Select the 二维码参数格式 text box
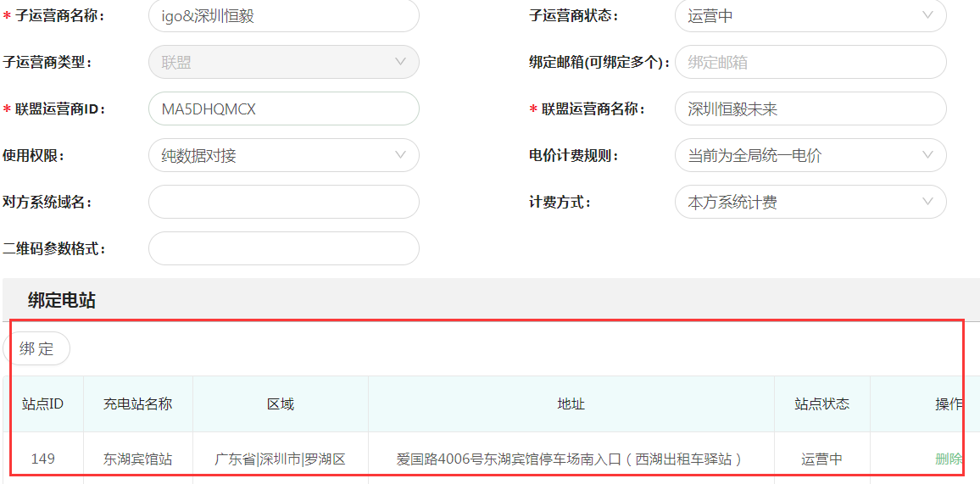980x484 pixels. 283,248
